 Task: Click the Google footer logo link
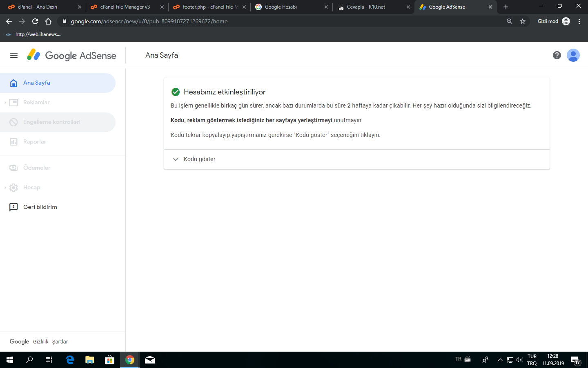(19, 342)
